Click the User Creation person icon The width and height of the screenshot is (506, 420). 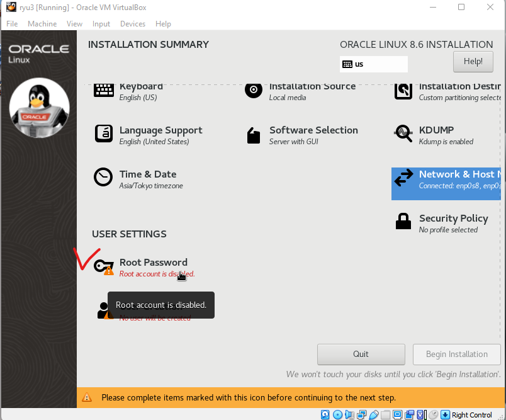tap(103, 310)
